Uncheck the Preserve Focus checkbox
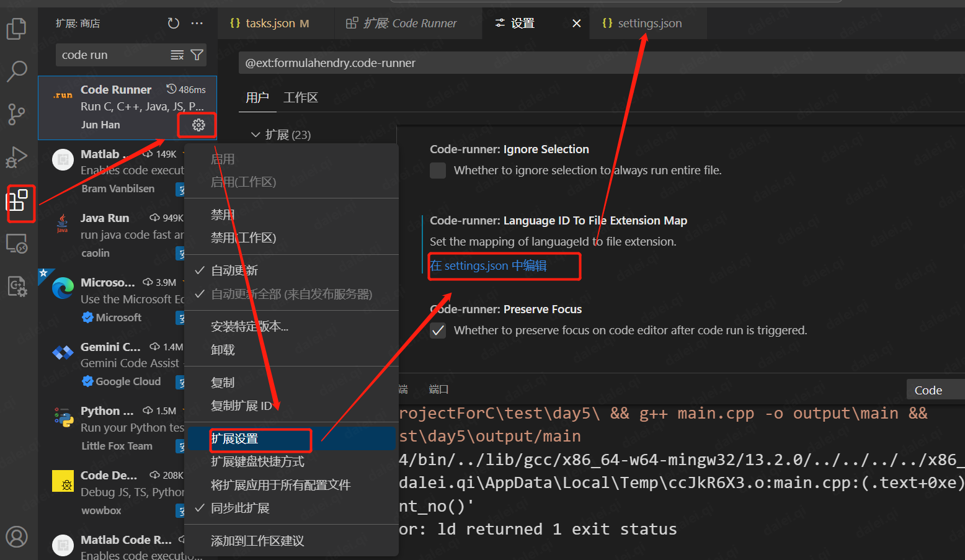965x560 pixels. click(438, 331)
